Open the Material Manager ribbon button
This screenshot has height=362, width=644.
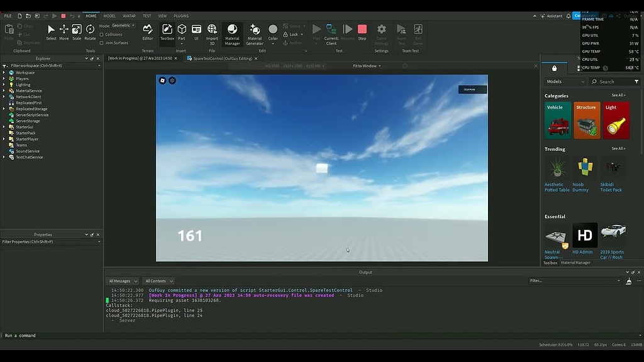(232, 35)
